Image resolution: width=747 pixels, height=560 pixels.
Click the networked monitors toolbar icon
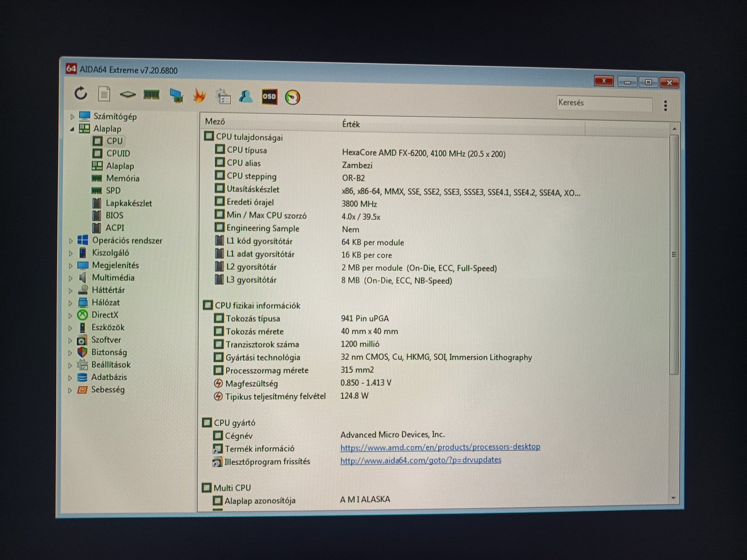click(x=176, y=96)
